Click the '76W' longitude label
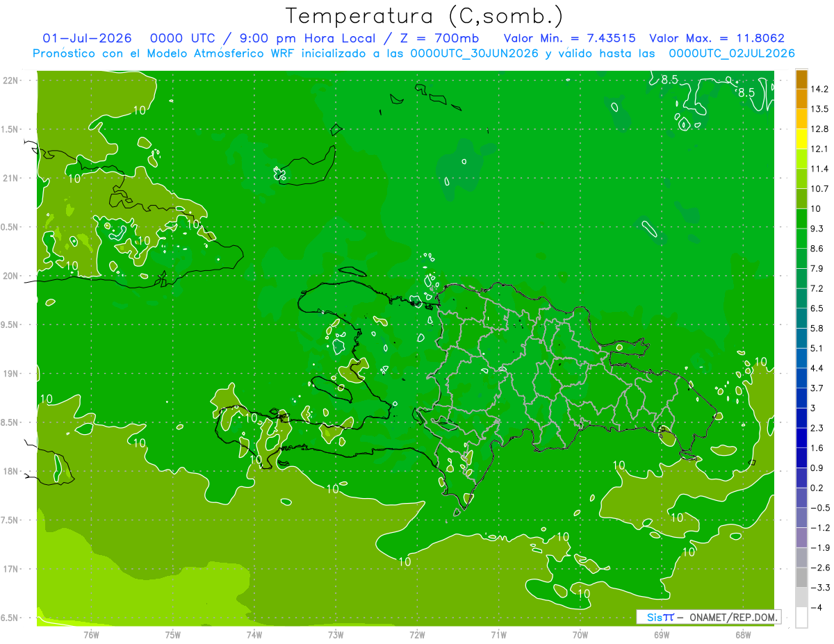This screenshot has height=644, width=834. point(91,634)
